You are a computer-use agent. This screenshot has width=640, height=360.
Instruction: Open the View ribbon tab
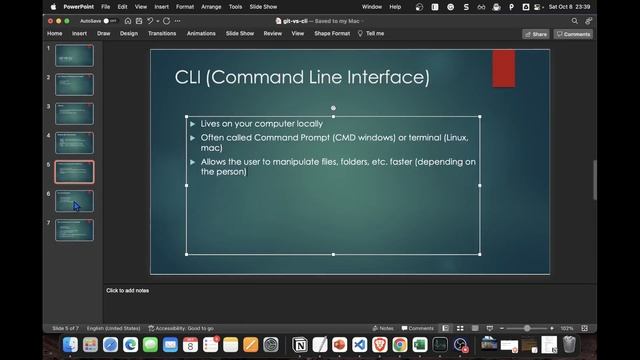pos(298,33)
